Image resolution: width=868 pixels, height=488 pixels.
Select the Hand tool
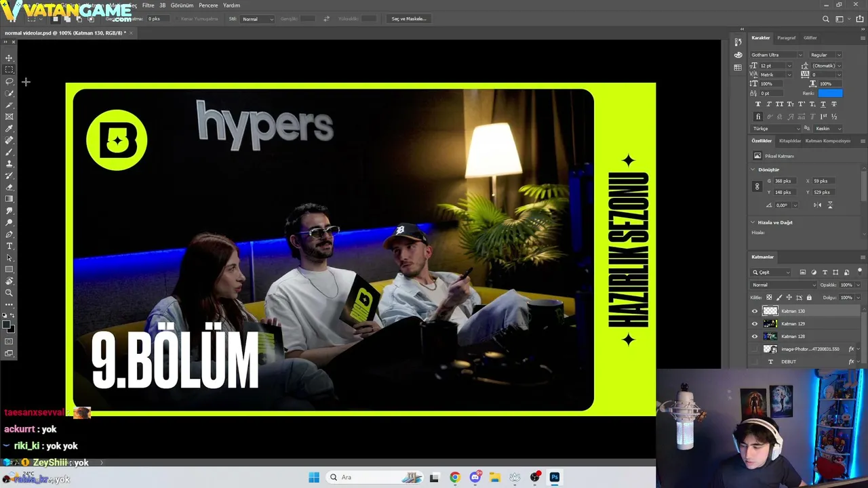[9, 281]
